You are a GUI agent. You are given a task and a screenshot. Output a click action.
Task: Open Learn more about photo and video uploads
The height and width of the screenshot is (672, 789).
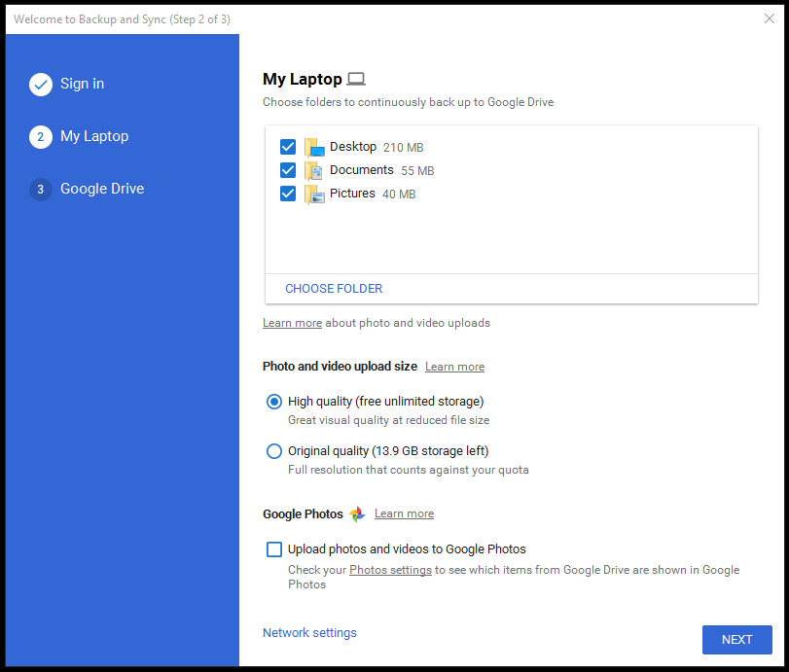[x=293, y=323]
